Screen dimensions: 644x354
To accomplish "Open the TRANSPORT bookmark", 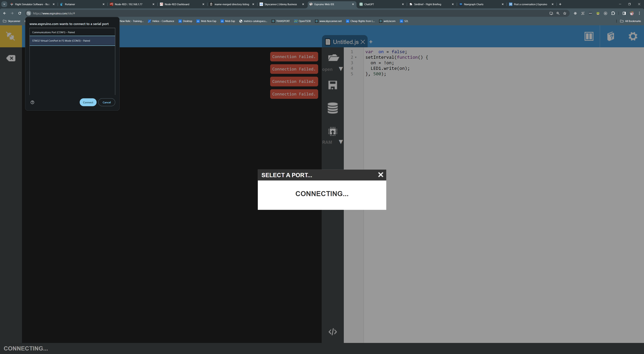I will tap(281, 21).
